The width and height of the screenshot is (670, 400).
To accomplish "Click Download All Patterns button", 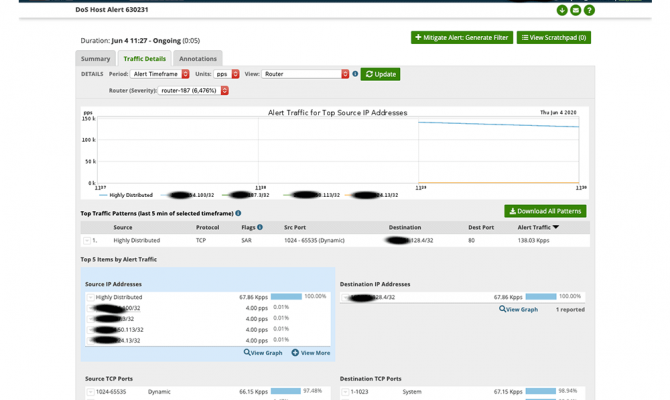I will (545, 211).
